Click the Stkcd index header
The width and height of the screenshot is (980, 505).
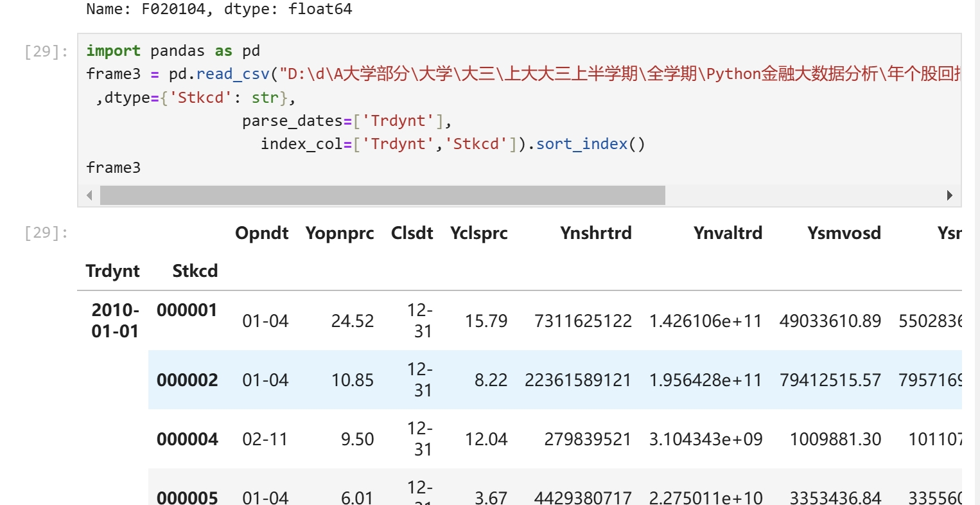(195, 271)
